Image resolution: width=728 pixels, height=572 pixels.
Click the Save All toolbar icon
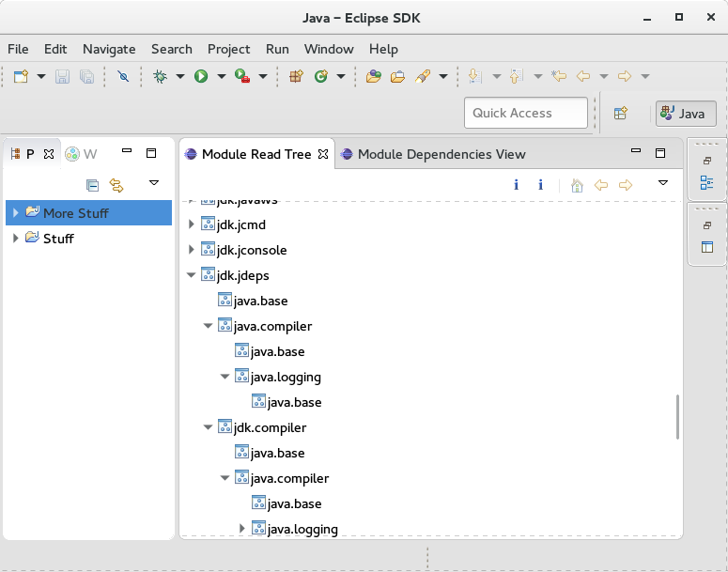tap(86, 76)
